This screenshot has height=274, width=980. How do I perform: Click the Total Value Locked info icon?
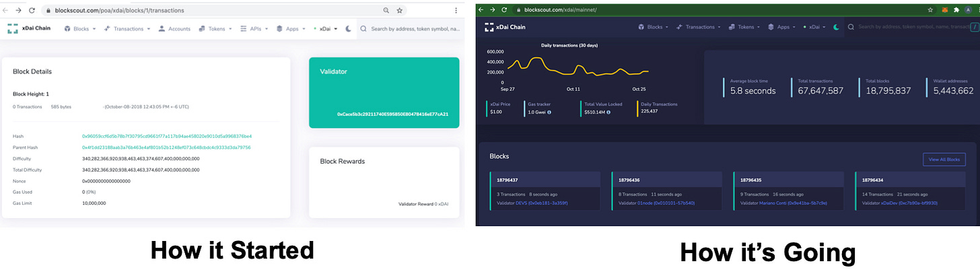coord(608,112)
